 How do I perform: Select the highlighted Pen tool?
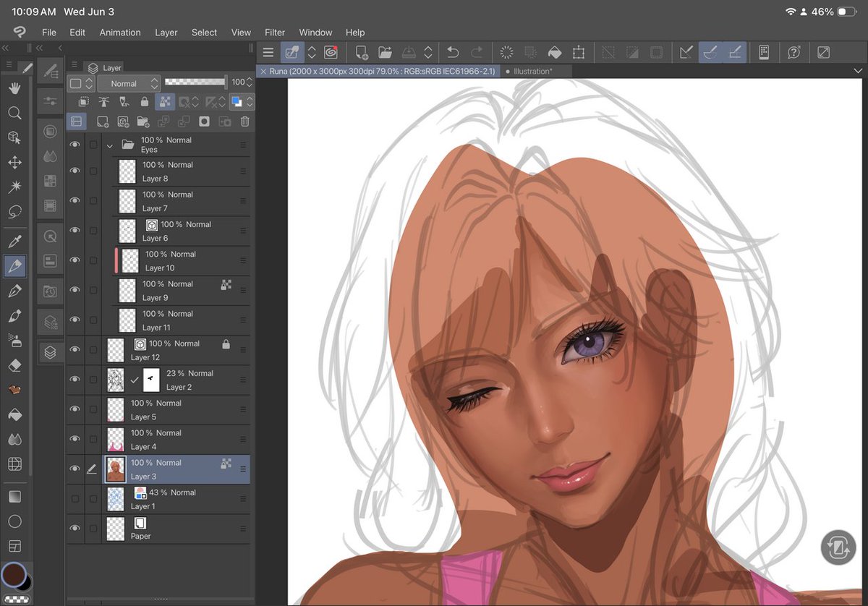pos(14,266)
